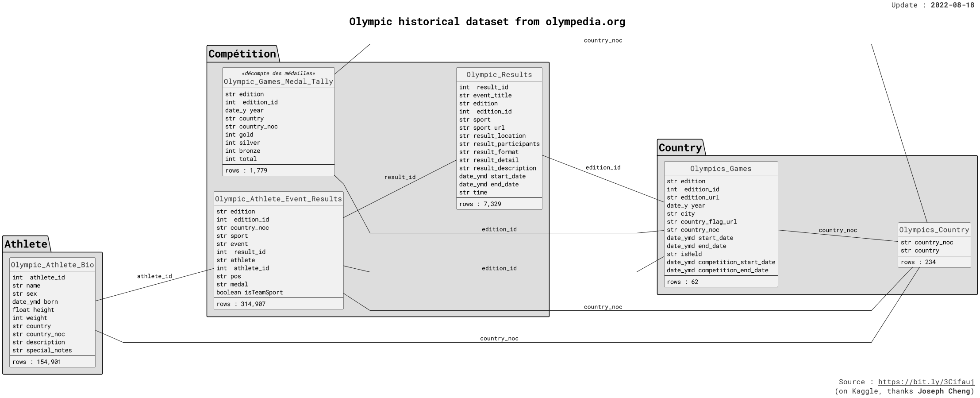
Task: Click 'rows : 154,901' in Athlete Bio
Action: [37, 362]
